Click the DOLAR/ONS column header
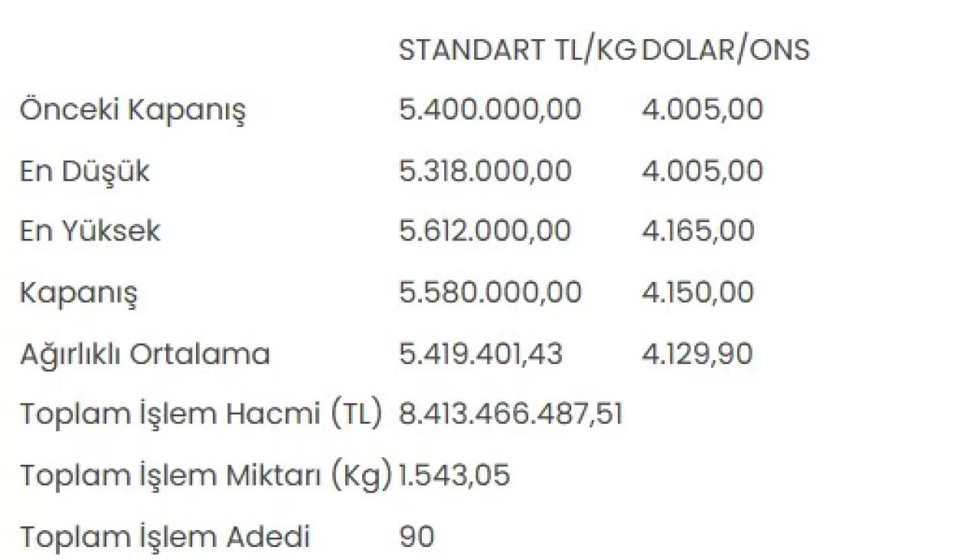Screen dimensions: 980x560 [x=725, y=50]
